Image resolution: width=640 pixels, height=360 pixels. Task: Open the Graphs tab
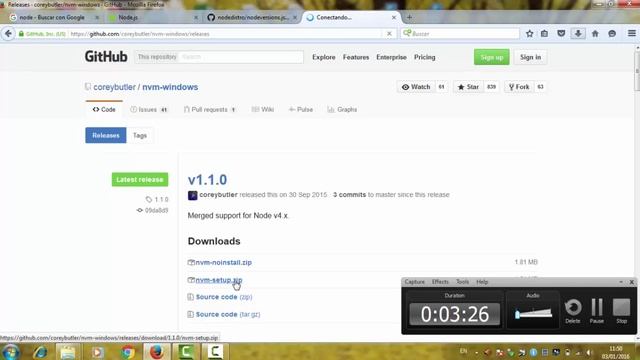coord(342,109)
